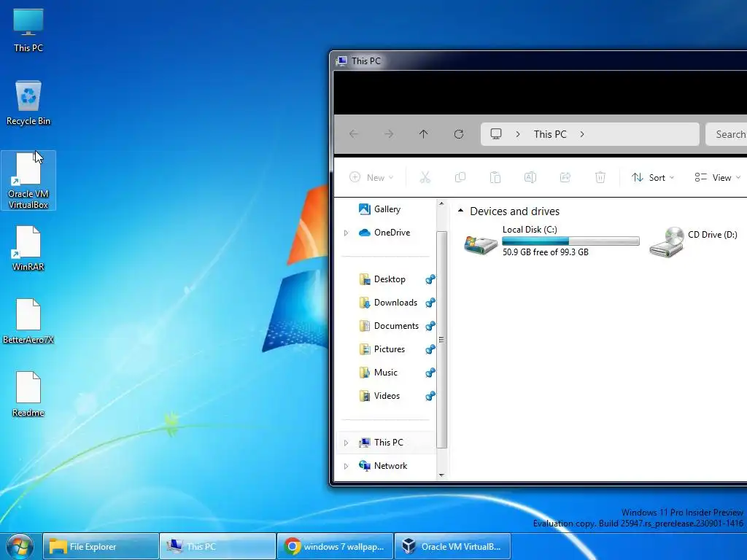Click the monitor icon in address bar
The height and width of the screenshot is (560, 747).
(x=496, y=134)
